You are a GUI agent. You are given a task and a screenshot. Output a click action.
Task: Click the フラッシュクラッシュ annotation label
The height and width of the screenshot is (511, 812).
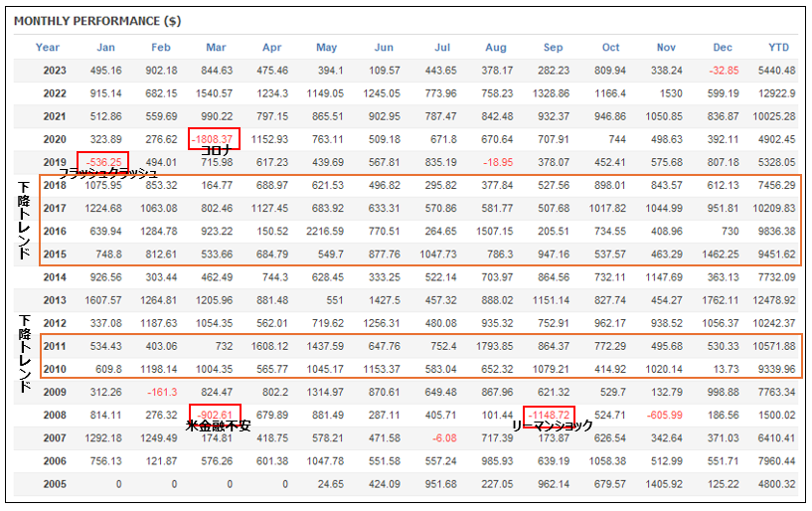pos(107,173)
